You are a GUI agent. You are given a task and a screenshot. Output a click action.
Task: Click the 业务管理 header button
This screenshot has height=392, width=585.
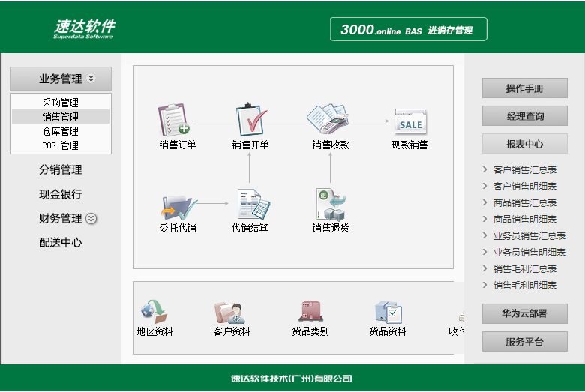[61, 79]
